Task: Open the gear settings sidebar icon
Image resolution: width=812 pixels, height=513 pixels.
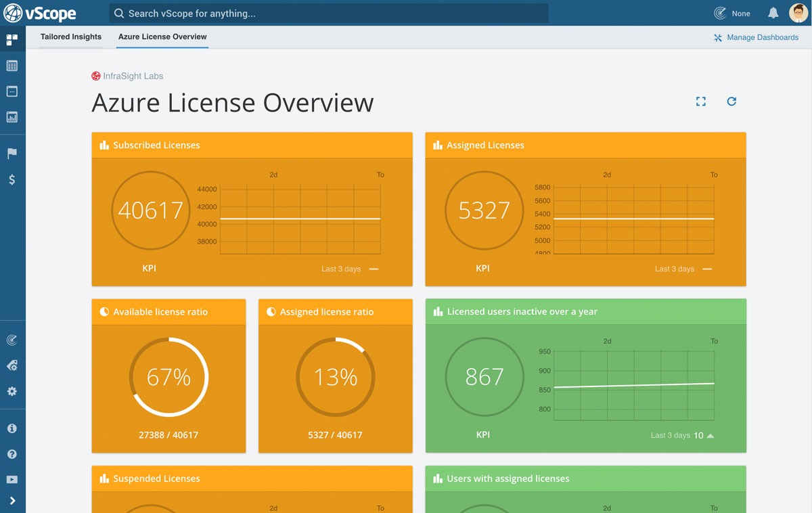Action: pyautogui.click(x=12, y=391)
